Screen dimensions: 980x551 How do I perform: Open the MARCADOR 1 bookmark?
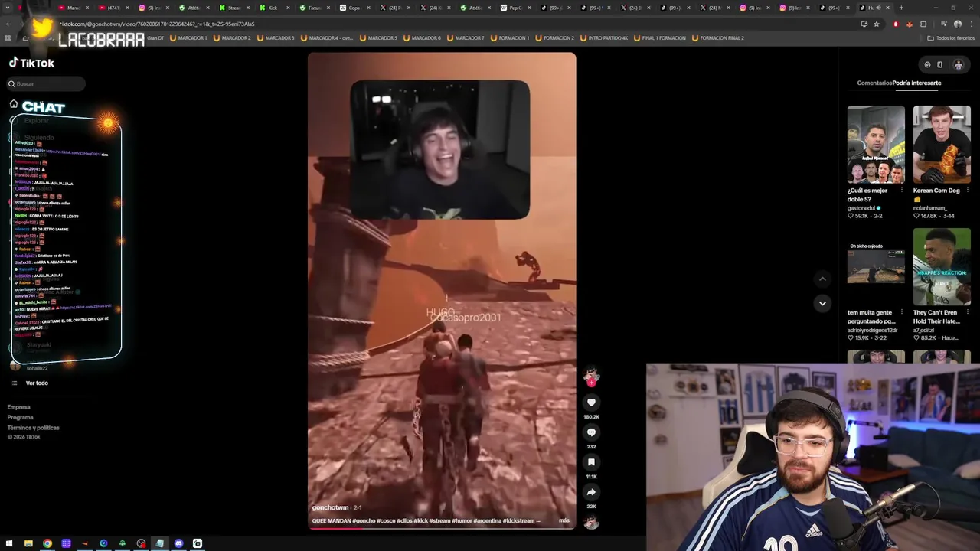(189, 37)
